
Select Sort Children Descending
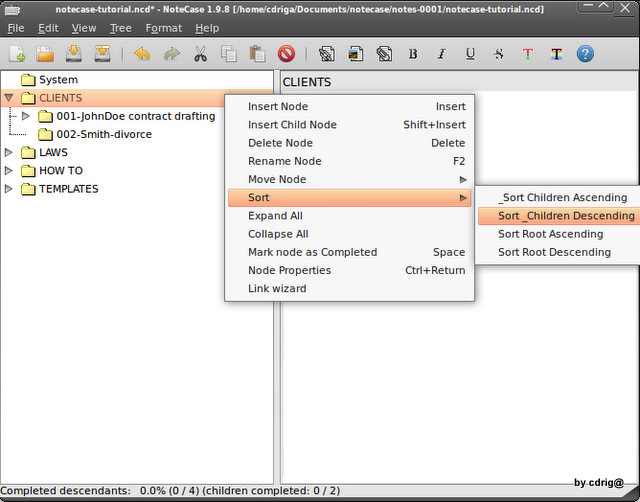[x=558, y=215]
